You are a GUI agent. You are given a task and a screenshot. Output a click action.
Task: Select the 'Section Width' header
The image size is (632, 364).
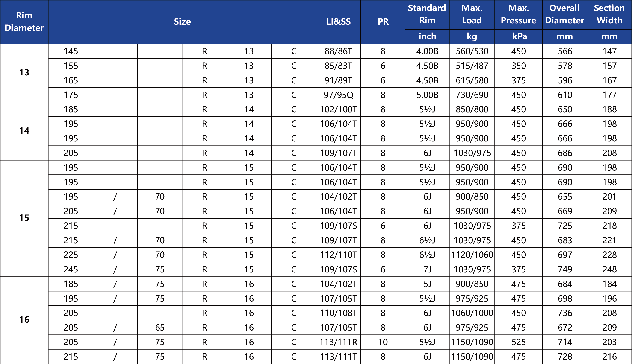pyautogui.click(x=609, y=15)
